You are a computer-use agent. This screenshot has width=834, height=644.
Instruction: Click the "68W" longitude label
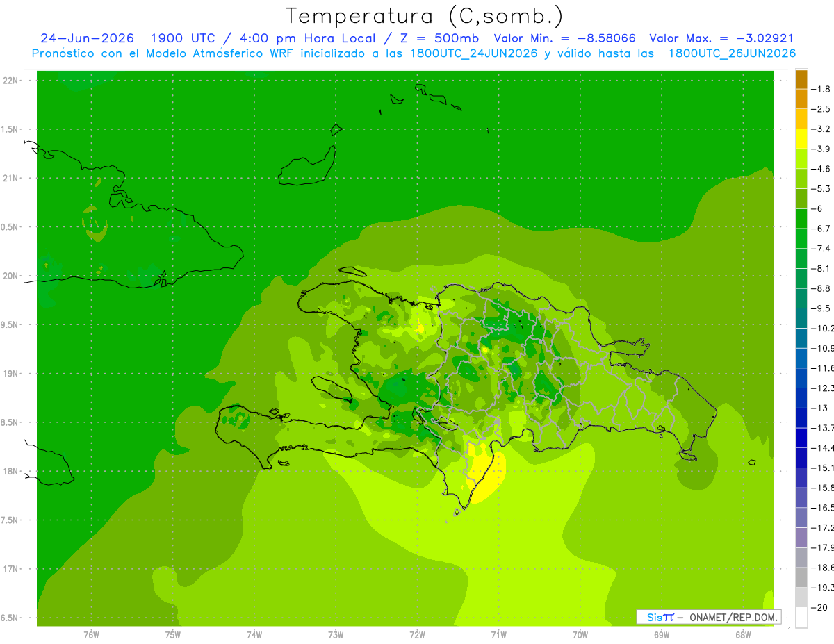pos(743,635)
